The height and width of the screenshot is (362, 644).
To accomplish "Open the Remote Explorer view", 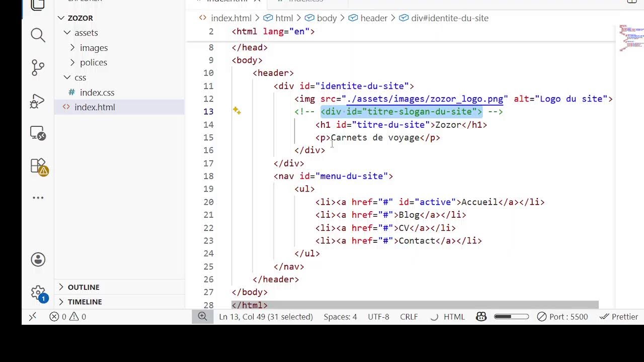I will pos(38,133).
